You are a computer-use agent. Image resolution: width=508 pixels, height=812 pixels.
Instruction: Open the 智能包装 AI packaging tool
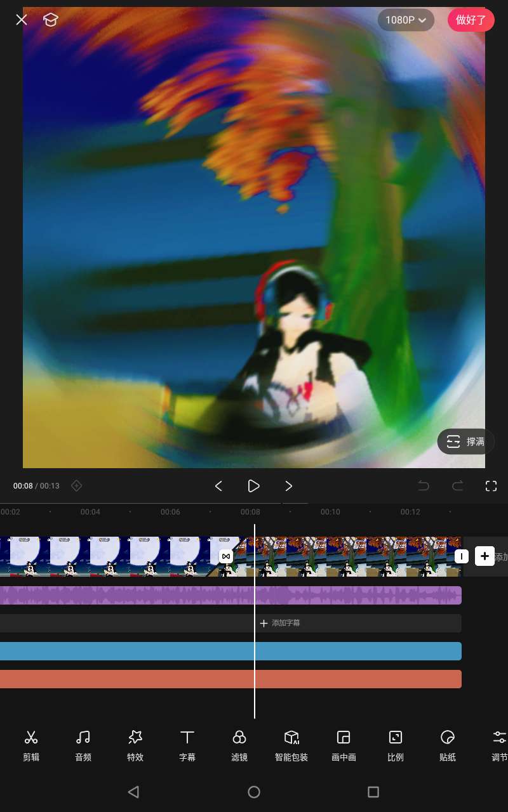click(291, 745)
